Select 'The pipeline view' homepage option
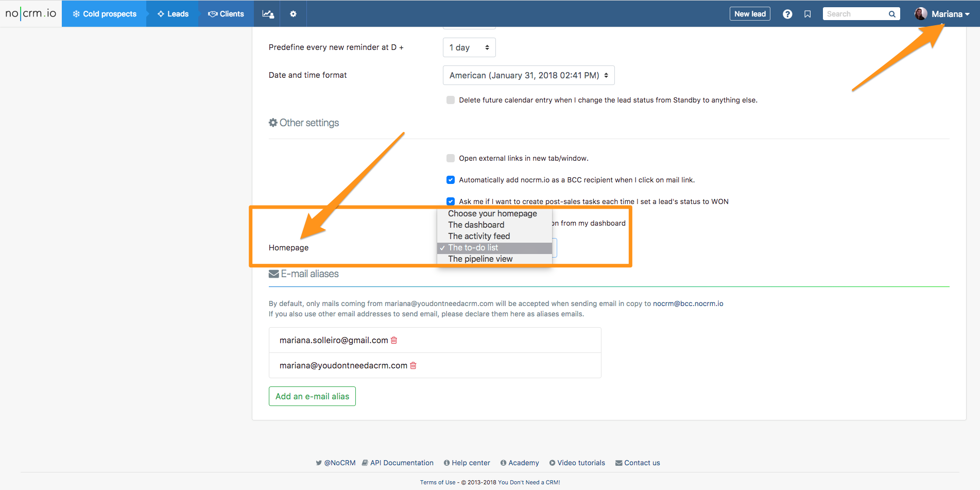This screenshot has height=490, width=980. tap(480, 259)
